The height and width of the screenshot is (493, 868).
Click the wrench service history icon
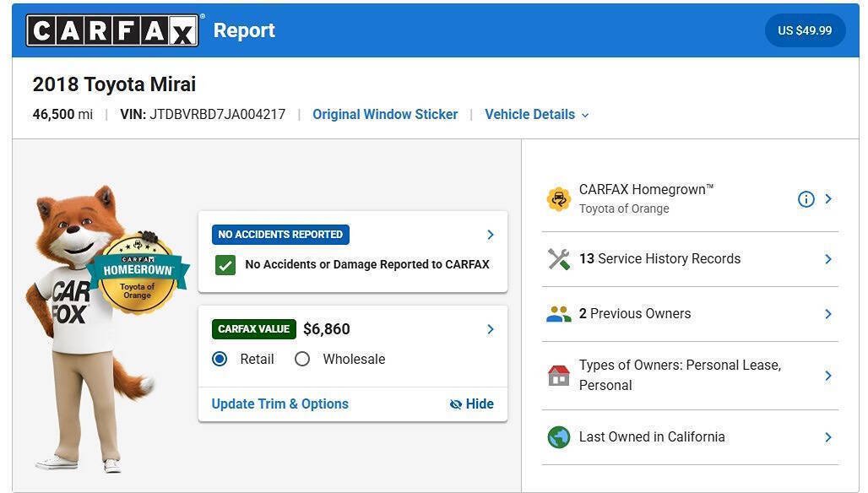pos(559,259)
